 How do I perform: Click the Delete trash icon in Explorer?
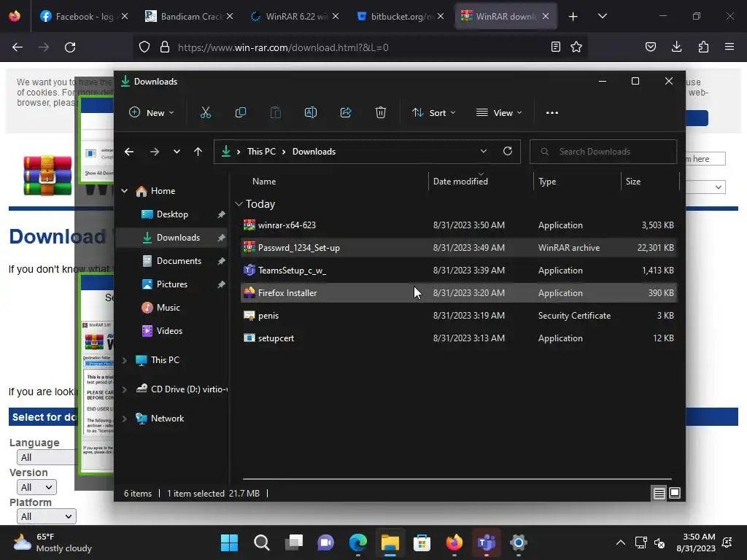pyautogui.click(x=381, y=113)
